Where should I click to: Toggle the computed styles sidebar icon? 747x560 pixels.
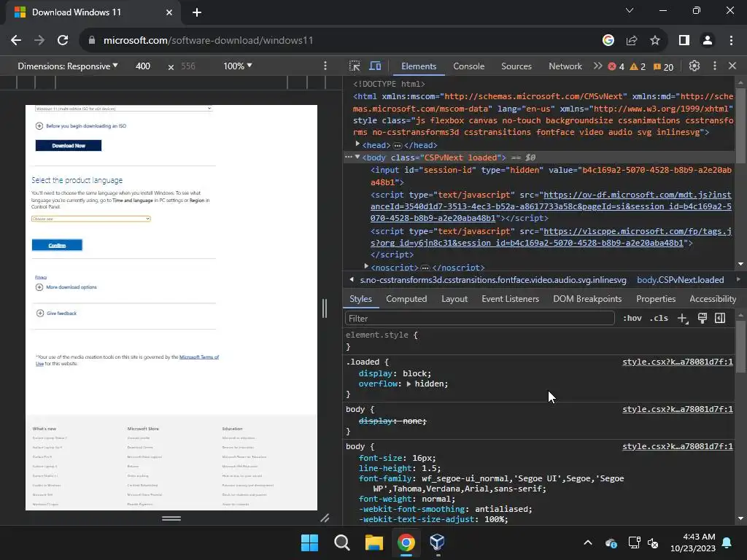720,318
